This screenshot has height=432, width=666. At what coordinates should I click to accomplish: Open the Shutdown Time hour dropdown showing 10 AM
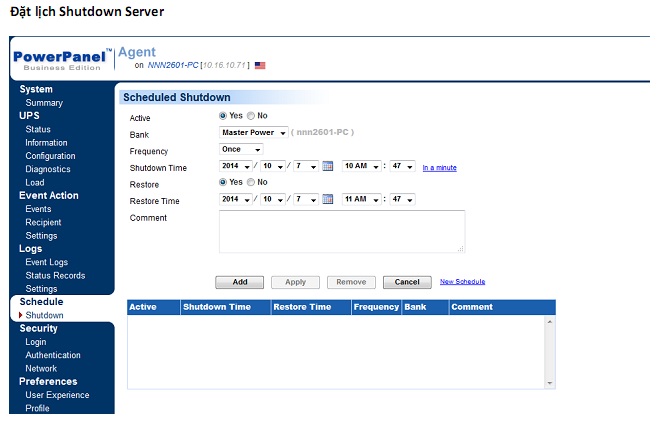(x=362, y=167)
